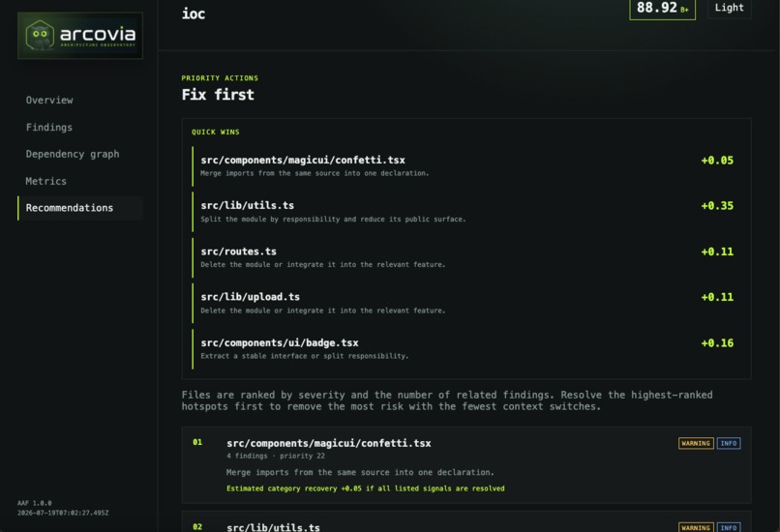Viewport: 780px width, 532px height.
Task: Click hotspot number 01
Action: pos(197,442)
